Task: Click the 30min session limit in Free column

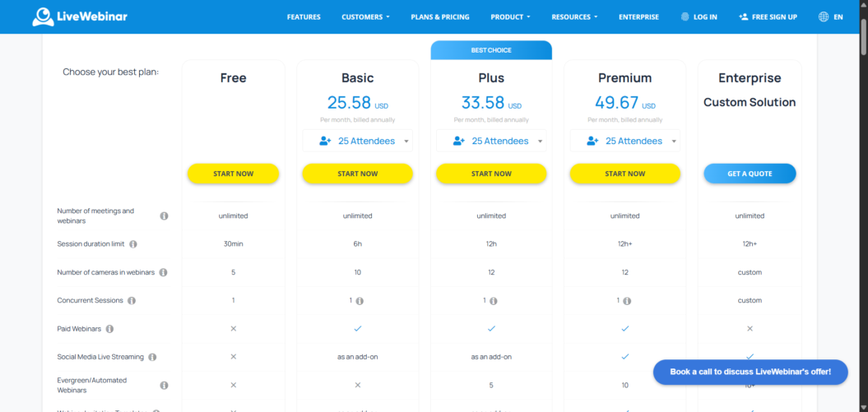Action: tap(233, 244)
